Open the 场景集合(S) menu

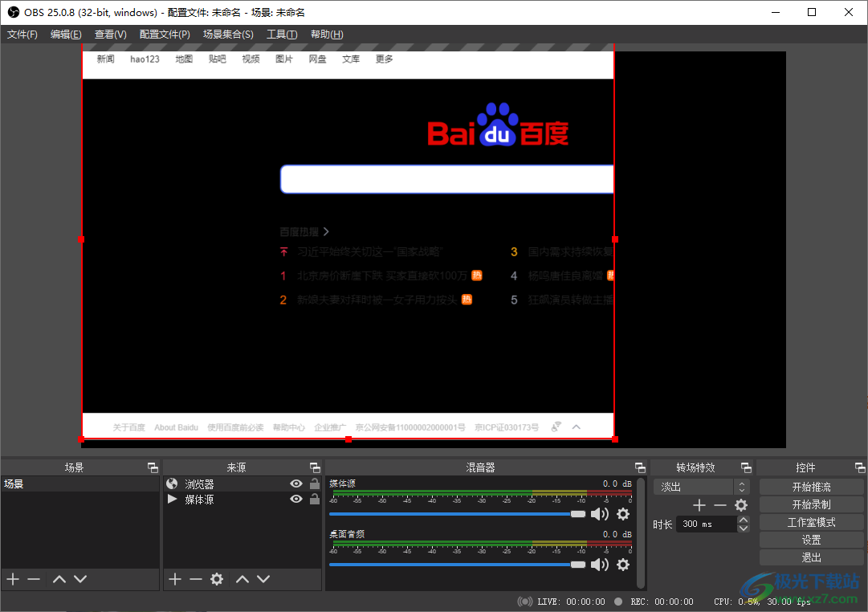click(x=228, y=35)
